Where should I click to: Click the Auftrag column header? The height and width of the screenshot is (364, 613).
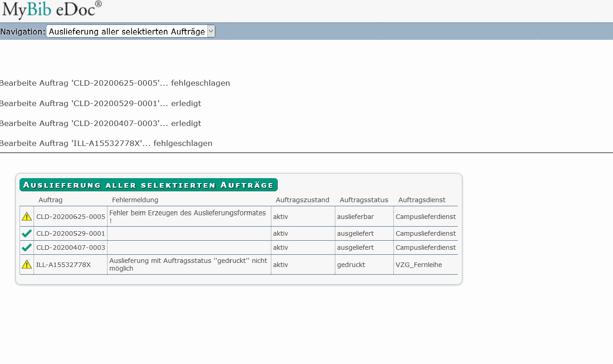click(50, 200)
